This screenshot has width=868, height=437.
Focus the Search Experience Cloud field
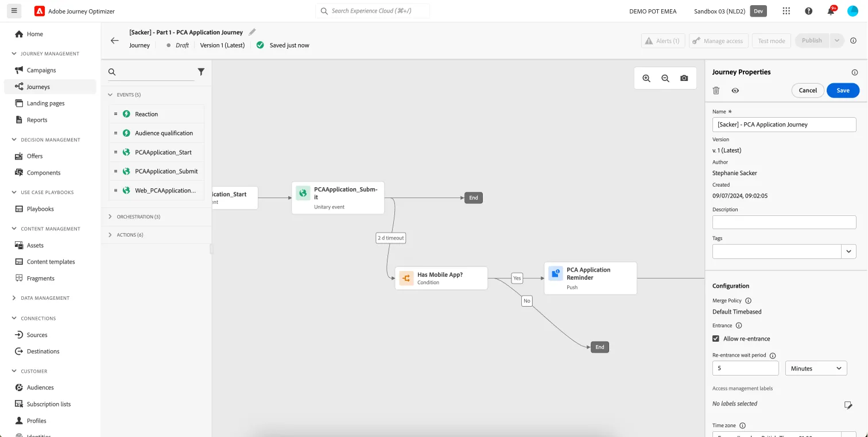click(x=373, y=11)
